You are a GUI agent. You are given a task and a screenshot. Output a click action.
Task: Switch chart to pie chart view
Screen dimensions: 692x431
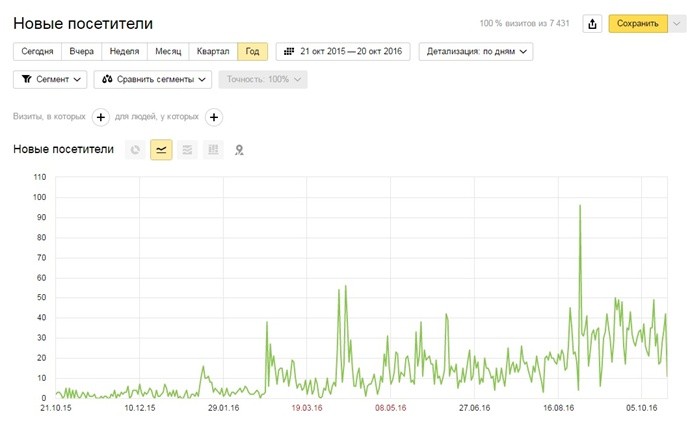click(135, 150)
